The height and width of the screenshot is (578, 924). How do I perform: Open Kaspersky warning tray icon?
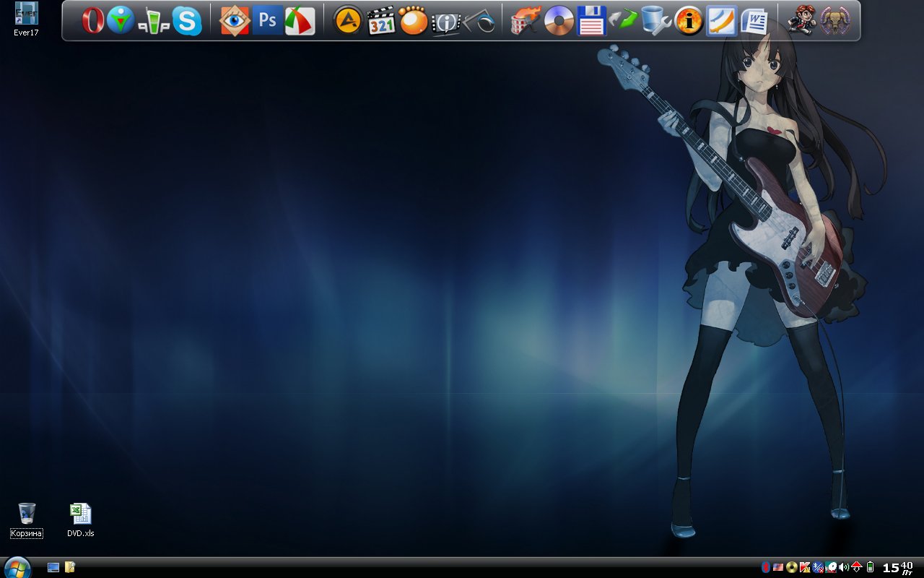click(x=805, y=567)
